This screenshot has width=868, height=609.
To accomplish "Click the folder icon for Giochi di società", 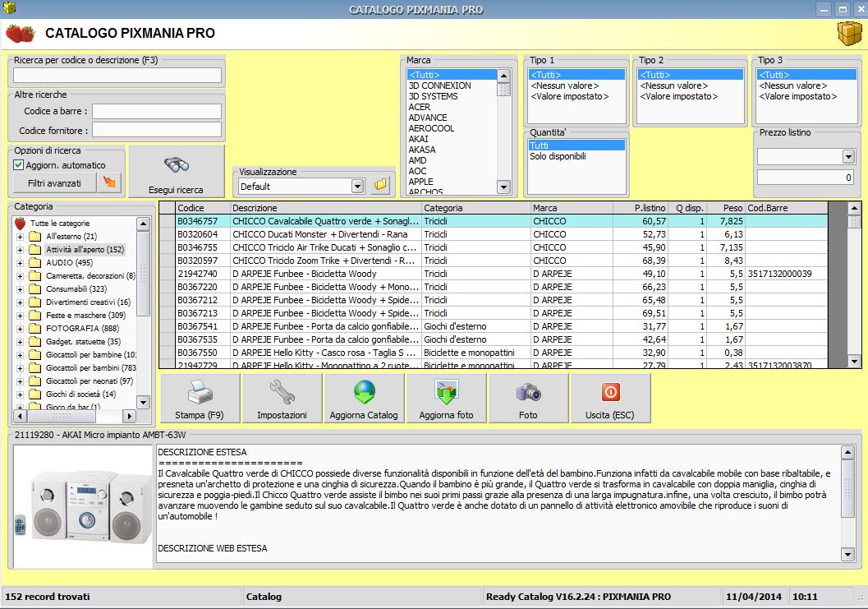I will pos(34,394).
